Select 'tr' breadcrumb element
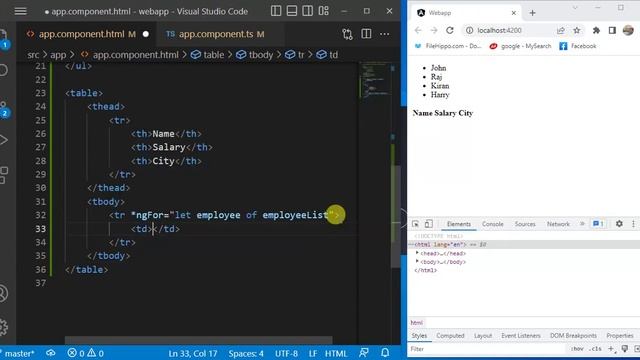 pos(295,55)
